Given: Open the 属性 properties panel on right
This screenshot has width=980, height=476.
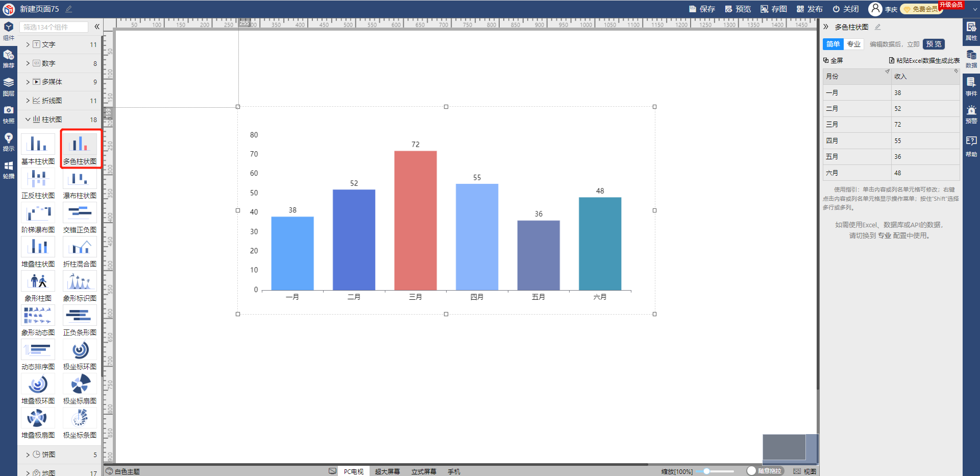Looking at the screenshot, I should pos(971,31).
